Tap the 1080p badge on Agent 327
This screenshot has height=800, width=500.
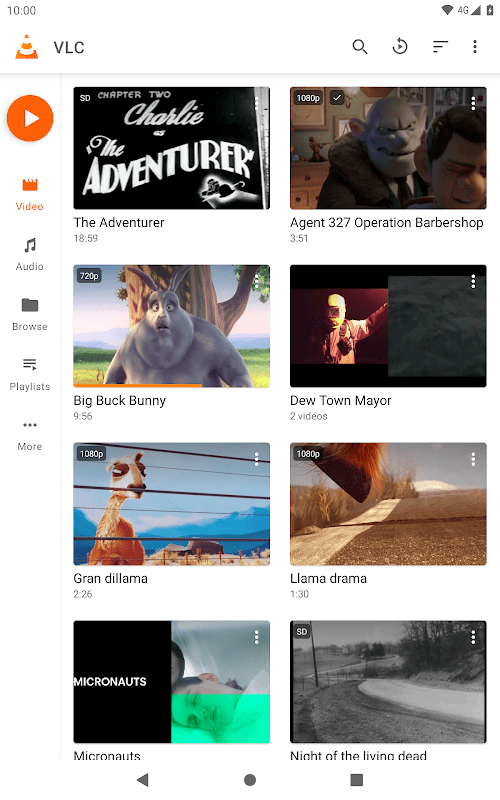[308, 97]
